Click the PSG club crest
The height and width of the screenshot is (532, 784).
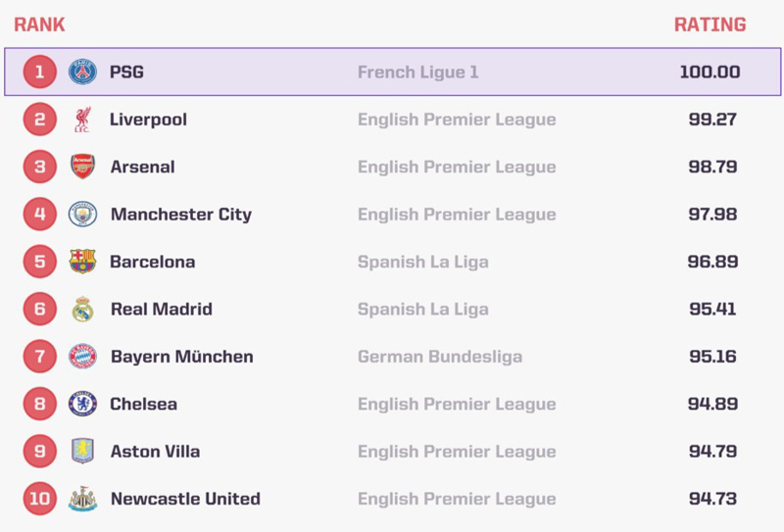82,72
